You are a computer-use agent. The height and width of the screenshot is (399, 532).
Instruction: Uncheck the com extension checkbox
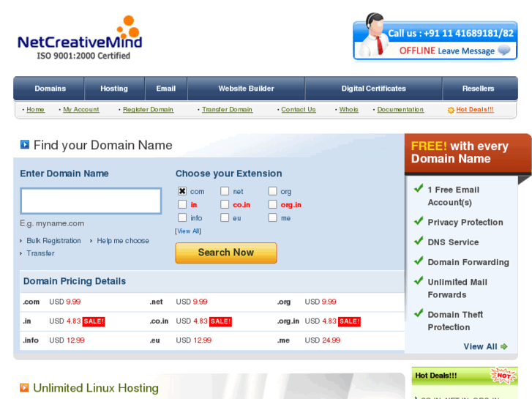tap(182, 191)
